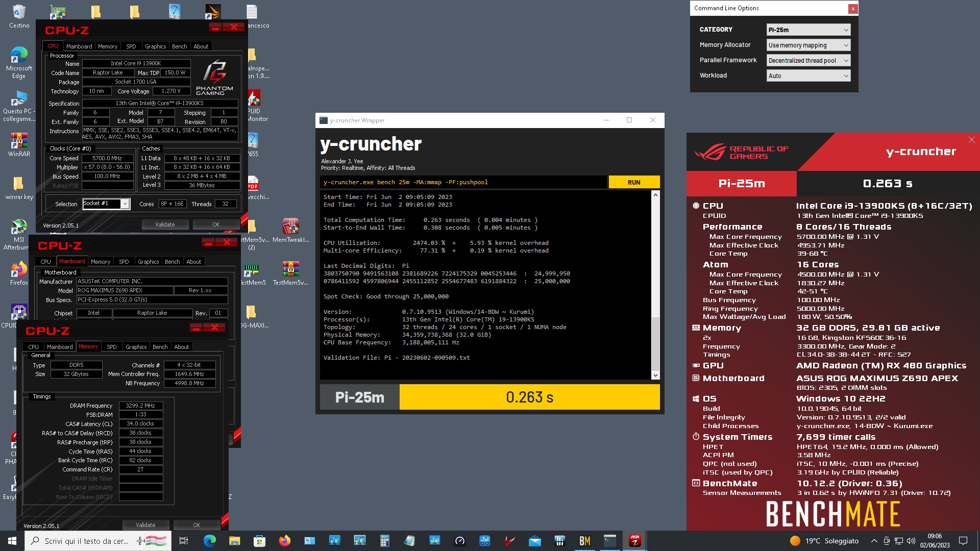Viewport: 980px width, 551px height.
Task: Click OK in the Memory CPU-Z window
Action: 197,525
